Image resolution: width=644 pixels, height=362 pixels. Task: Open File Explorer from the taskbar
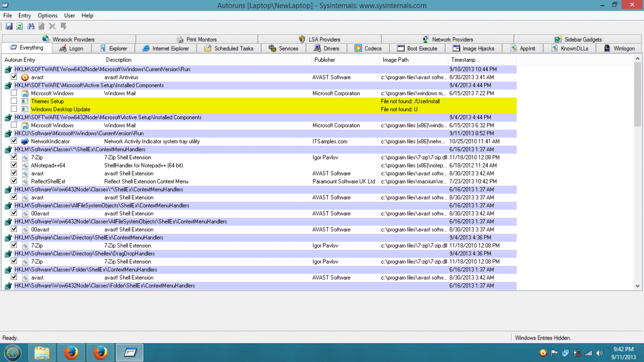pos(42,353)
